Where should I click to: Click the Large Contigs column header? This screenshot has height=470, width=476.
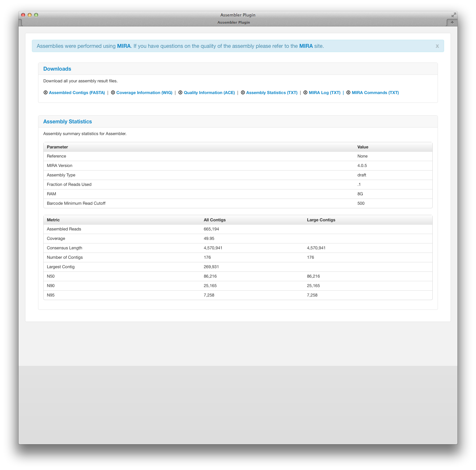[321, 220]
